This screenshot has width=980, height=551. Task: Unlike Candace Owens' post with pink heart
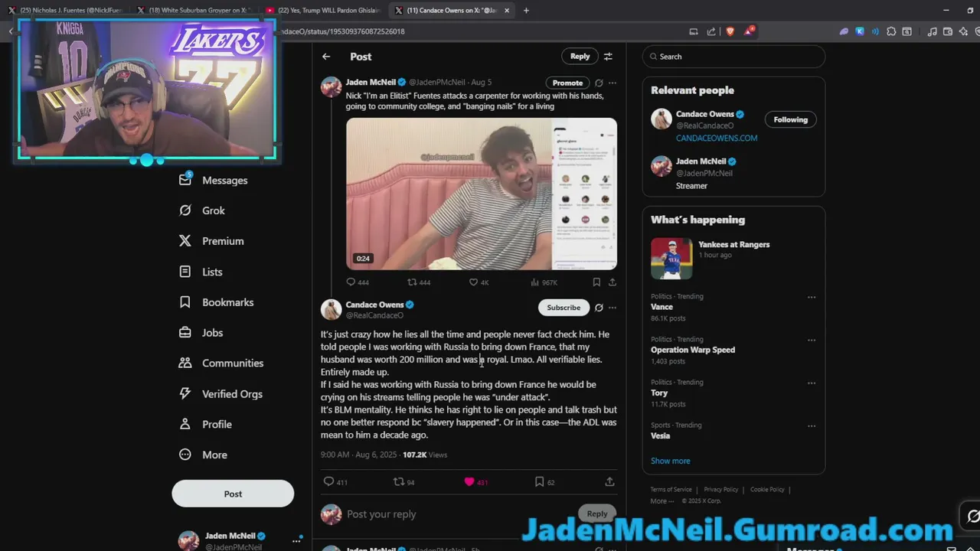click(x=475, y=482)
